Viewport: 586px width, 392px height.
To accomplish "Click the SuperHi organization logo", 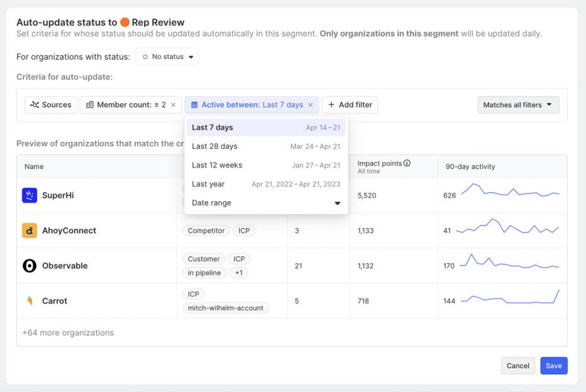I will (x=30, y=195).
